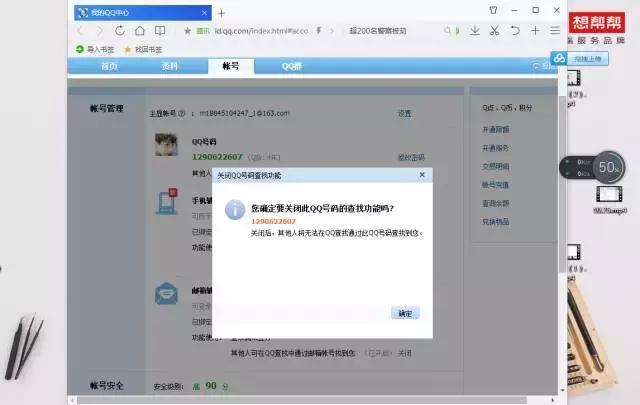Click the 帐号安全 section heading
The image size is (640, 405).
point(107,385)
